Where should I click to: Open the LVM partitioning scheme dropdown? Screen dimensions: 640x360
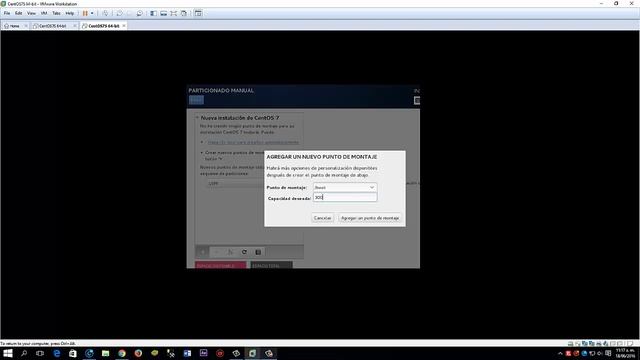click(x=235, y=184)
